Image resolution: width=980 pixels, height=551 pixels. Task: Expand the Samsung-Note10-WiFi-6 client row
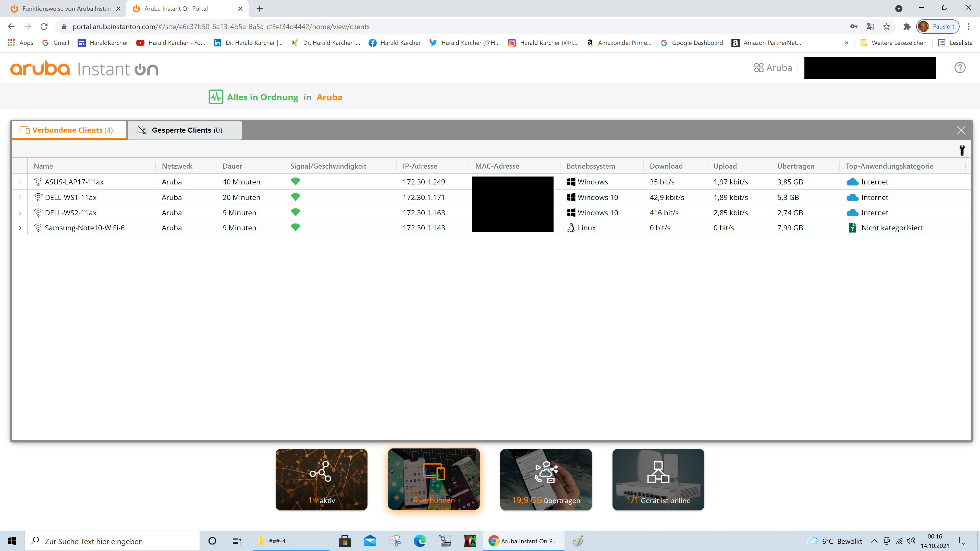pos(20,228)
